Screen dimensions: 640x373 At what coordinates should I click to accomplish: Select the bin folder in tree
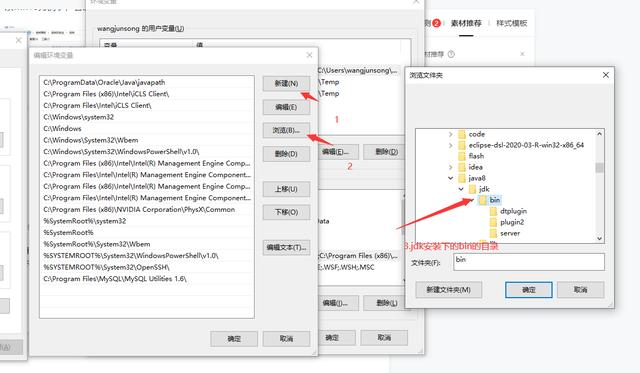pyautogui.click(x=495, y=200)
